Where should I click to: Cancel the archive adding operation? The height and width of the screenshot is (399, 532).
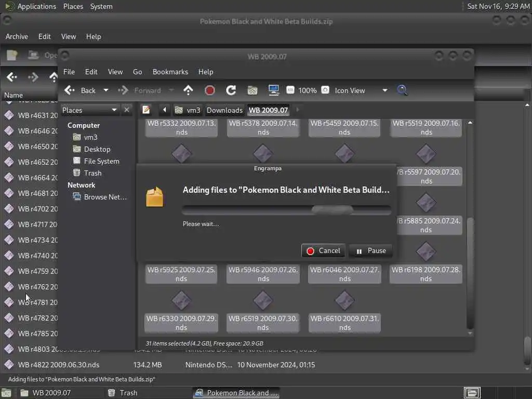click(323, 251)
